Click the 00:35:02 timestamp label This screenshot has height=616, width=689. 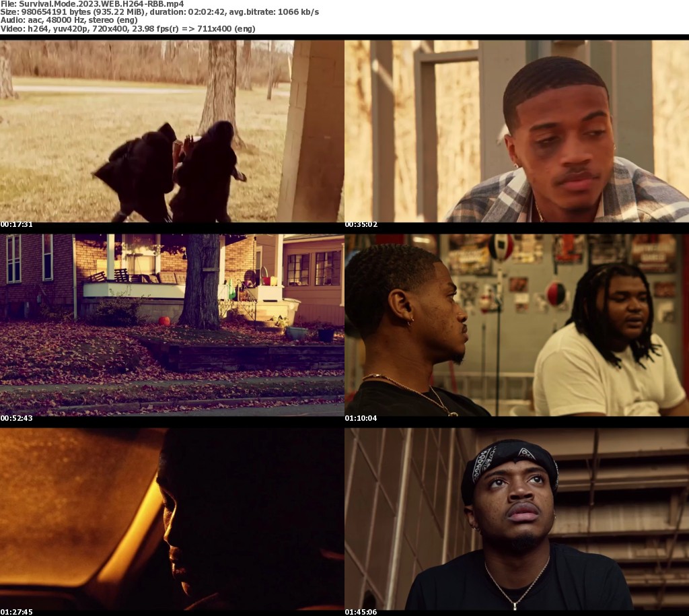[361, 225]
